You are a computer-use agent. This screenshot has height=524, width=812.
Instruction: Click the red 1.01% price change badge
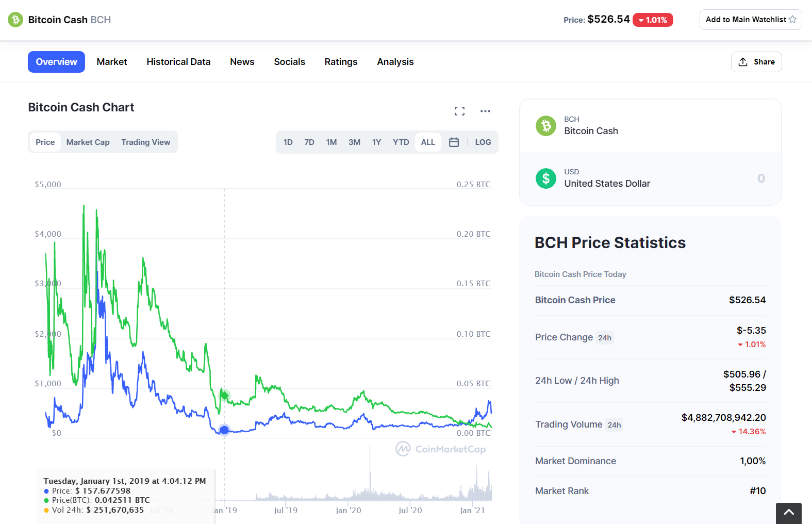coord(653,20)
